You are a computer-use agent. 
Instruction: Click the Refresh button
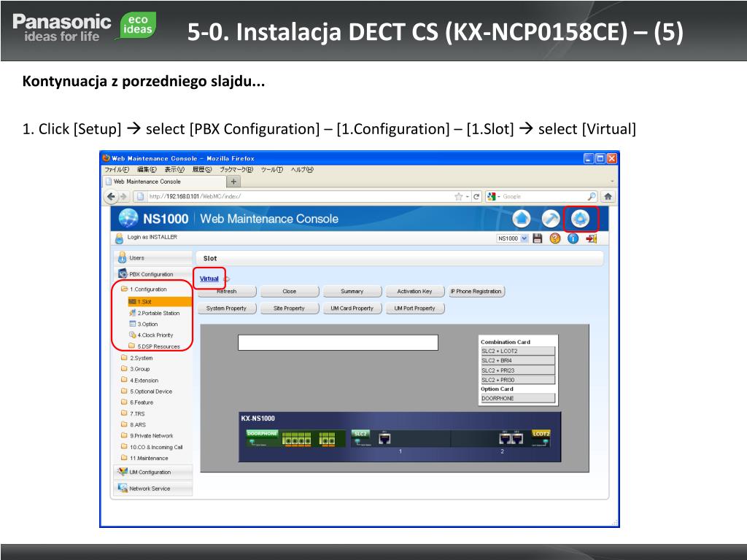point(227,291)
